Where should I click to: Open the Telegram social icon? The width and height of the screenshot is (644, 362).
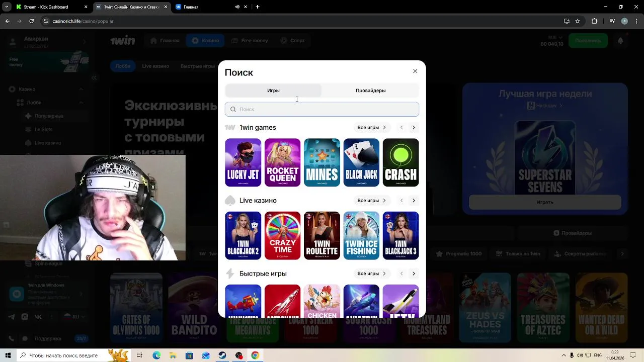(12, 317)
